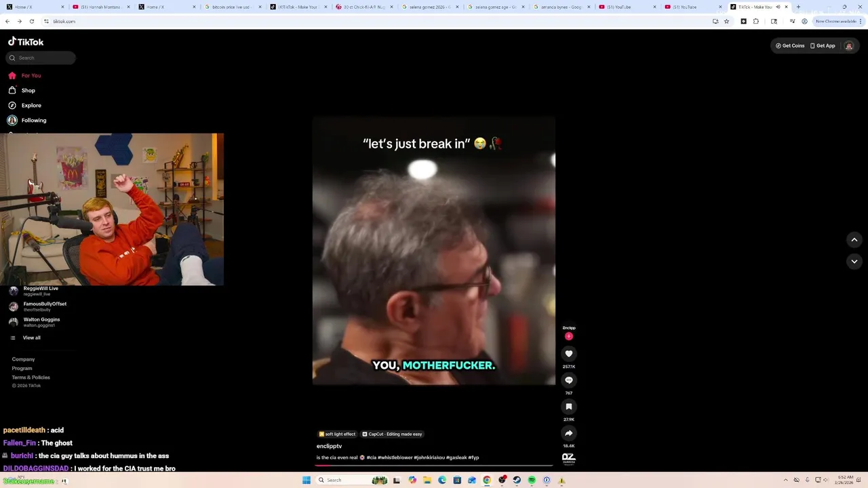The width and height of the screenshot is (868, 488).
Task: Like the video with heart icon
Action: pos(569,354)
